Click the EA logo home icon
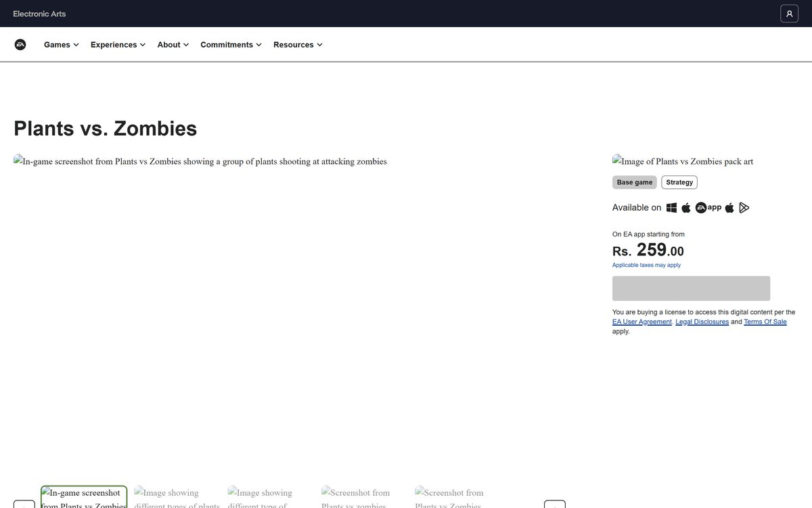 click(20, 45)
